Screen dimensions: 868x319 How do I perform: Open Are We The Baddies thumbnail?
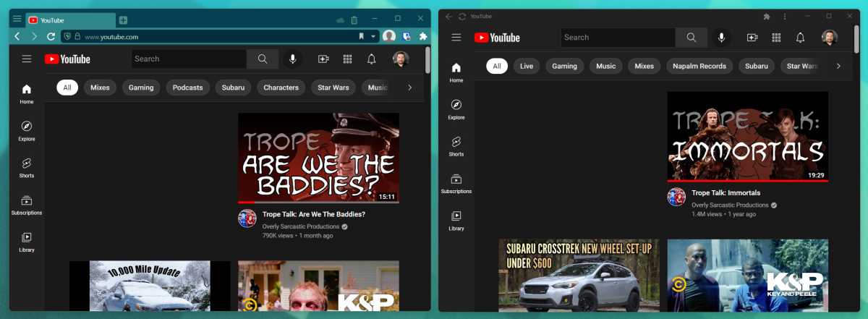click(318, 158)
